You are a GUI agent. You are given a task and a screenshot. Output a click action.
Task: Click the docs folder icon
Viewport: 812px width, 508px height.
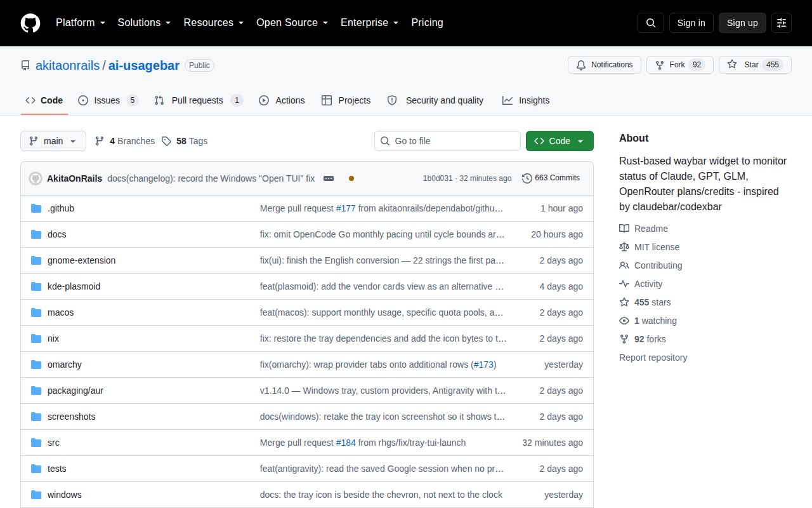coord(36,234)
